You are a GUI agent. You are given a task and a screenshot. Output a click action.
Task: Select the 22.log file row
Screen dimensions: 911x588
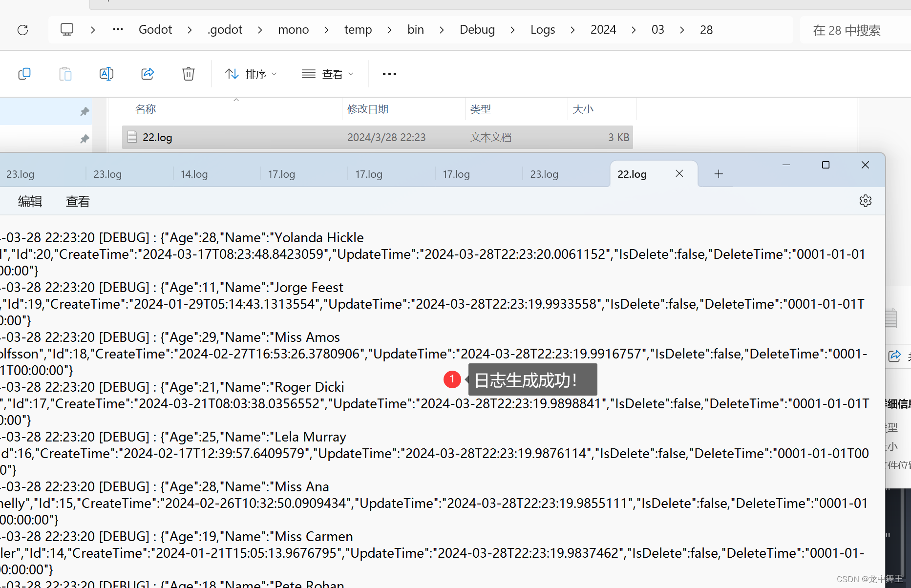377,137
